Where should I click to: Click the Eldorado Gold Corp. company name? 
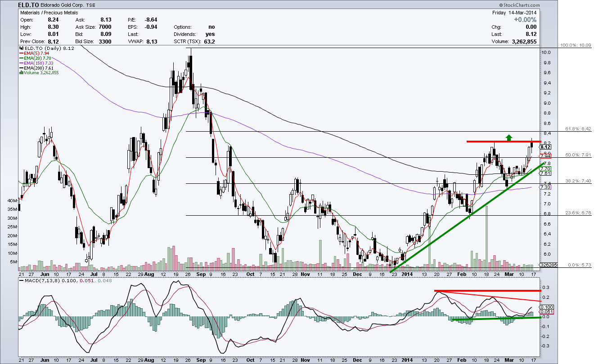click(62, 6)
